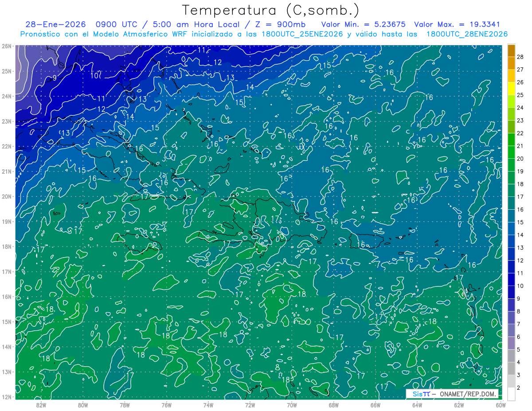This screenshot has height=411, width=532.
Task: Click the '4' label on the color scale
Action: pos(519,362)
